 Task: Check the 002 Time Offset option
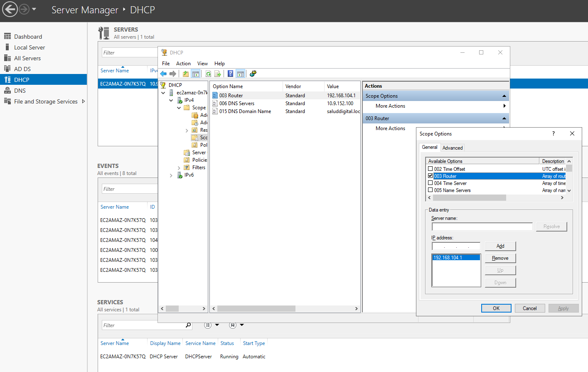coord(431,169)
